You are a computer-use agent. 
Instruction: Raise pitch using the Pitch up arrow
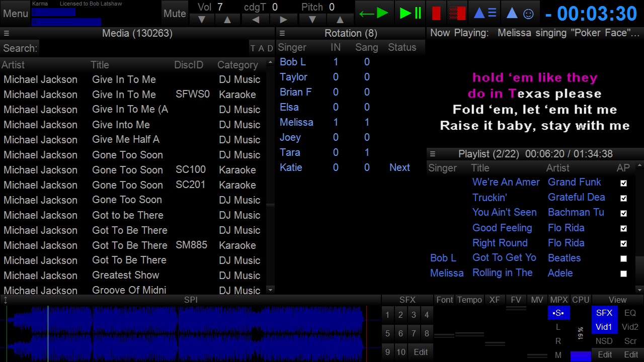[x=340, y=20]
